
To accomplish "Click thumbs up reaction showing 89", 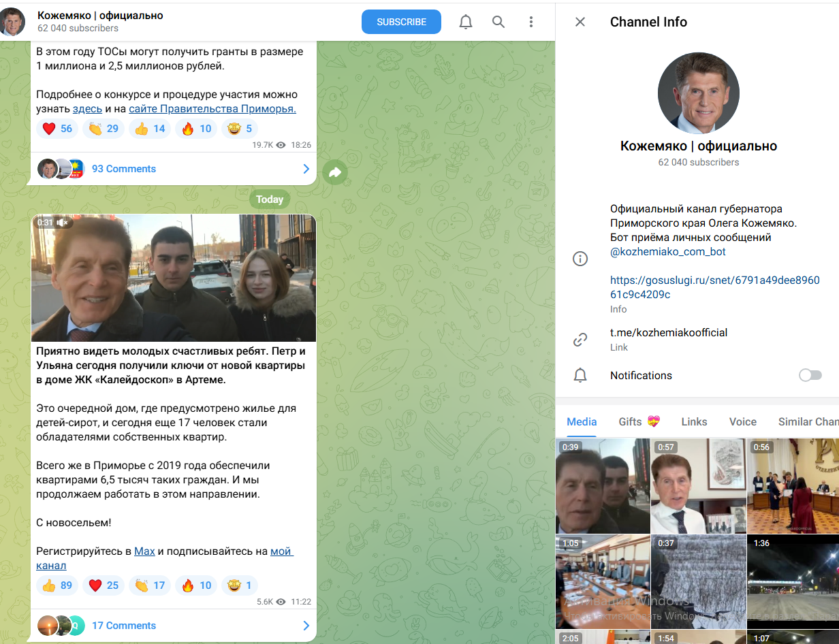I will (57, 585).
